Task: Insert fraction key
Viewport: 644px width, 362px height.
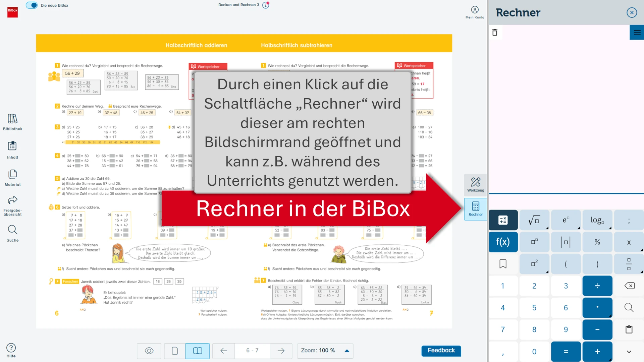Action: tap(629, 264)
